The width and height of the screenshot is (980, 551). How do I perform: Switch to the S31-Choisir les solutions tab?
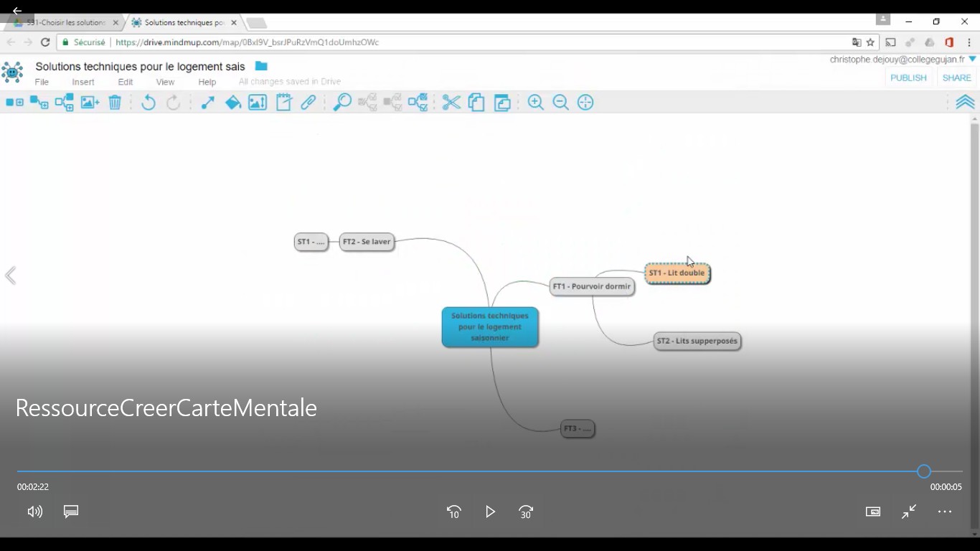[65, 22]
